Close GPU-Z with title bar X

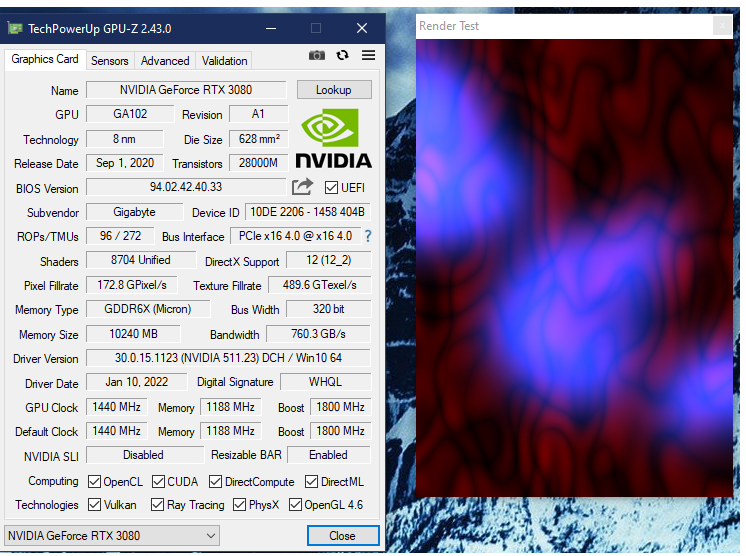coord(362,29)
